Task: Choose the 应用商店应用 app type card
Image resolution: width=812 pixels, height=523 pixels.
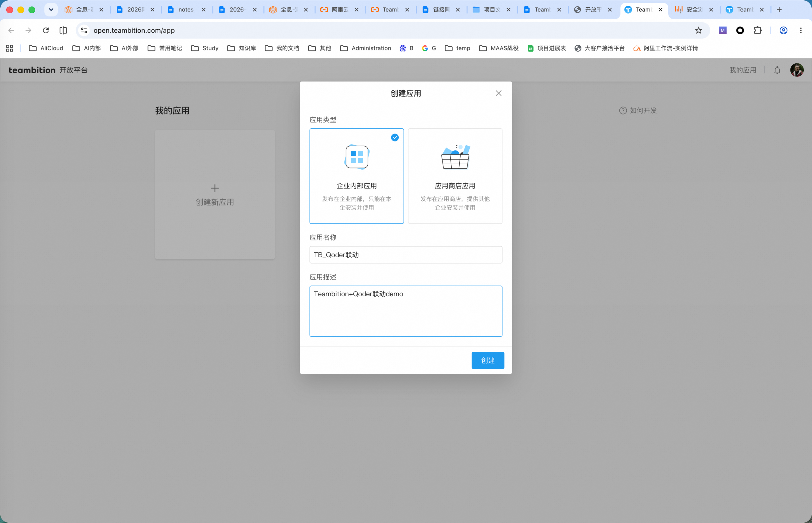Action: (x=455, y=176)
